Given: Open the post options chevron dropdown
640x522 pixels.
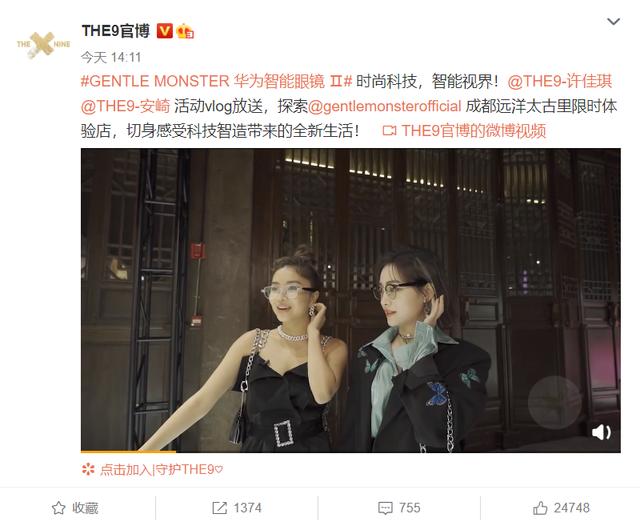Looking at the screenshot, I should click(613, 22).
